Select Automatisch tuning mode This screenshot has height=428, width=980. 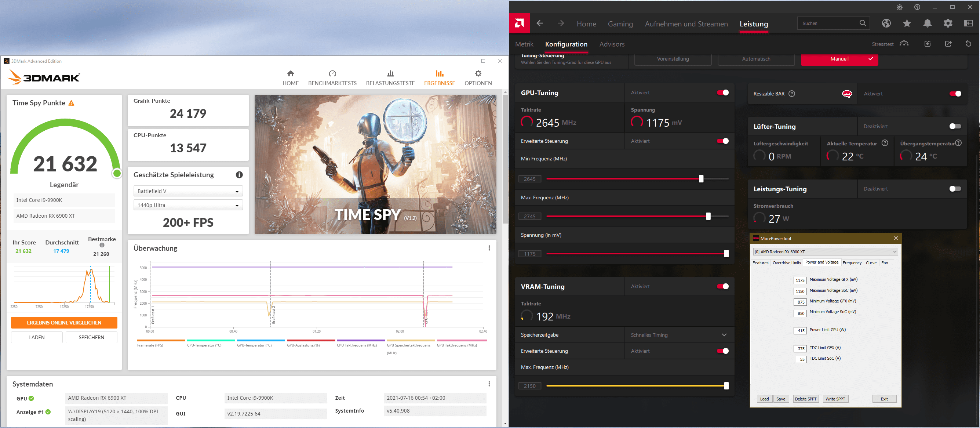[756, 59]
